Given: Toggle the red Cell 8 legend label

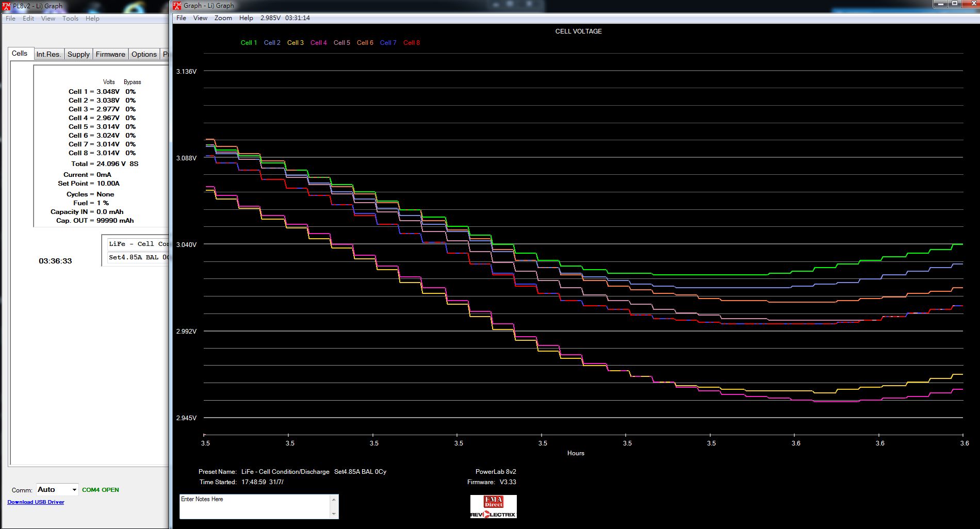Looking at the screenshot, I should click(411, 43).
